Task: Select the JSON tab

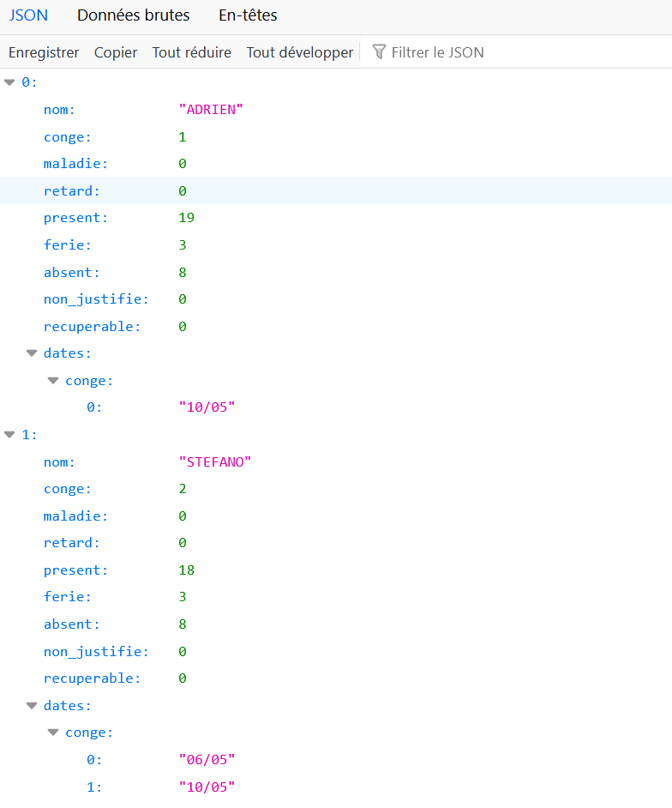Action: pos(28,15)
